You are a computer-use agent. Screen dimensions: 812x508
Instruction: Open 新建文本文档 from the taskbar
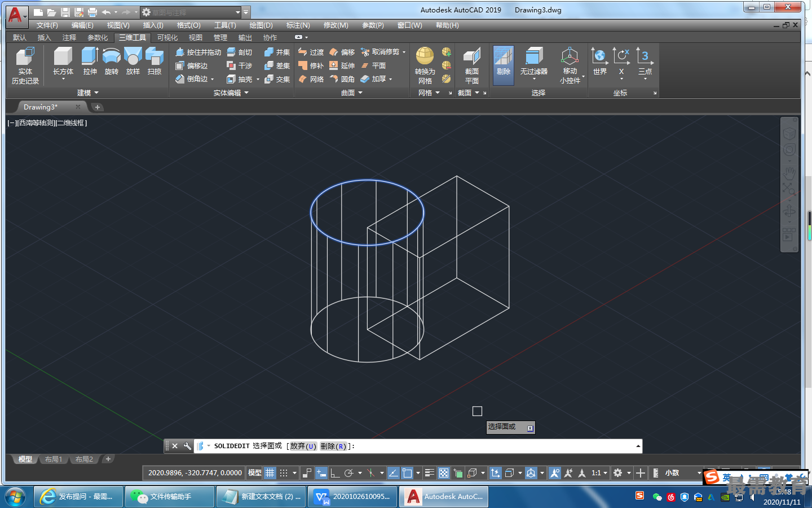(261, 497)
